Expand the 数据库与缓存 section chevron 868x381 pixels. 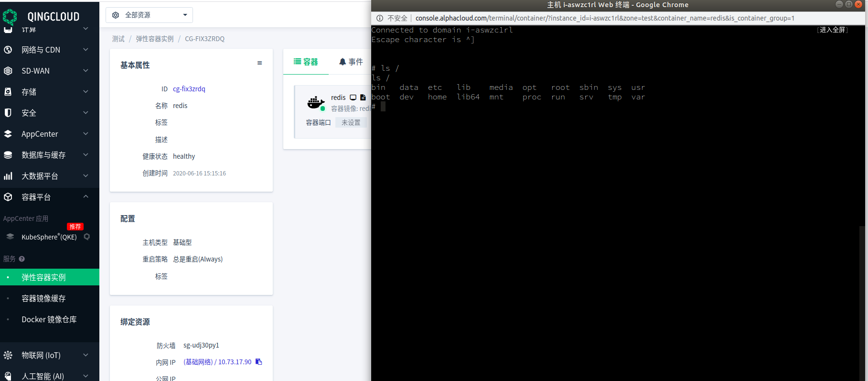click(86, 155)
